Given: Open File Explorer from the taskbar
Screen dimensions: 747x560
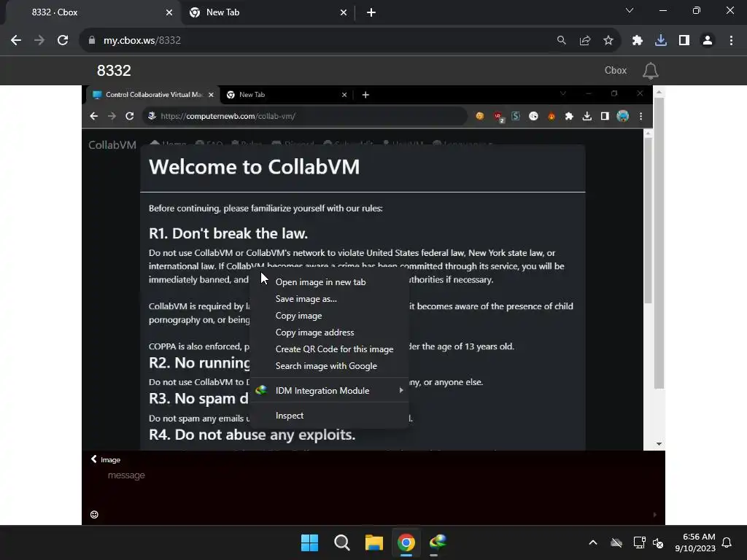Looking at the screenshot, I should tap(374, 542).
